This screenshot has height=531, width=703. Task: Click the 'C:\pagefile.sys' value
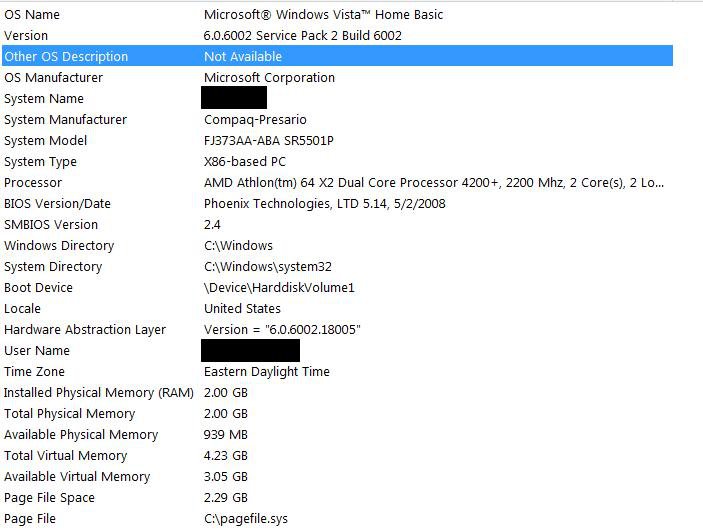click(246, 519)
